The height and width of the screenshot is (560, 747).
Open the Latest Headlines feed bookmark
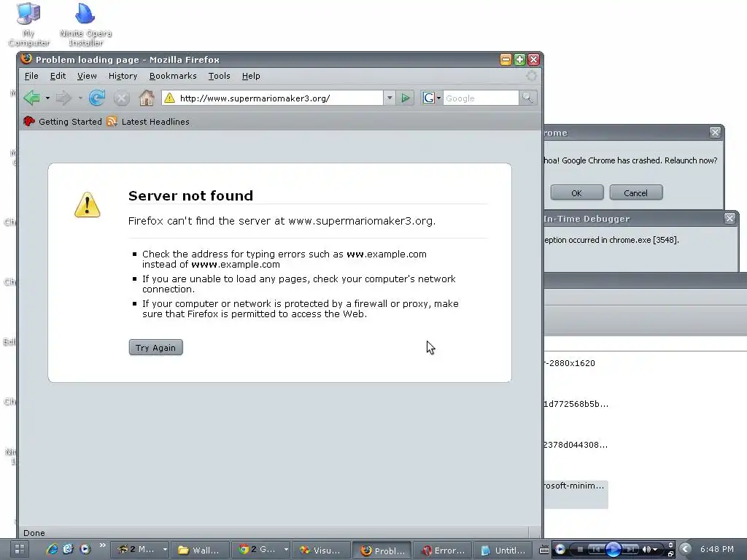[148, 122]
